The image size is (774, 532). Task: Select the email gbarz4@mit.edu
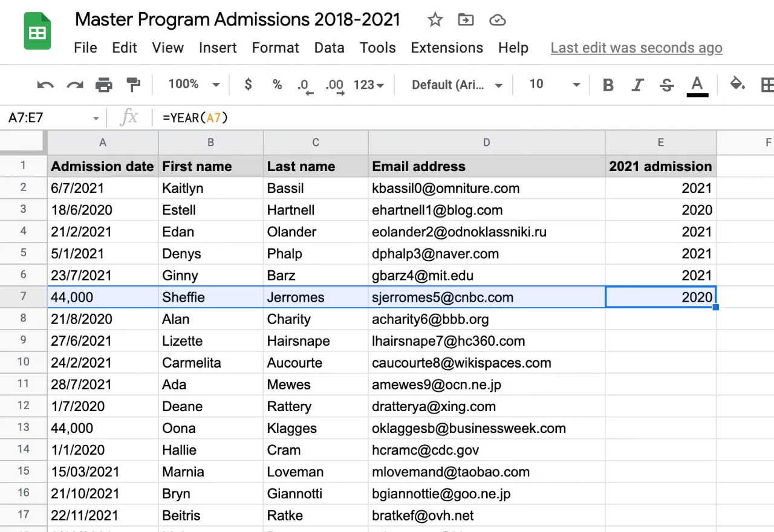pos(486,275)
